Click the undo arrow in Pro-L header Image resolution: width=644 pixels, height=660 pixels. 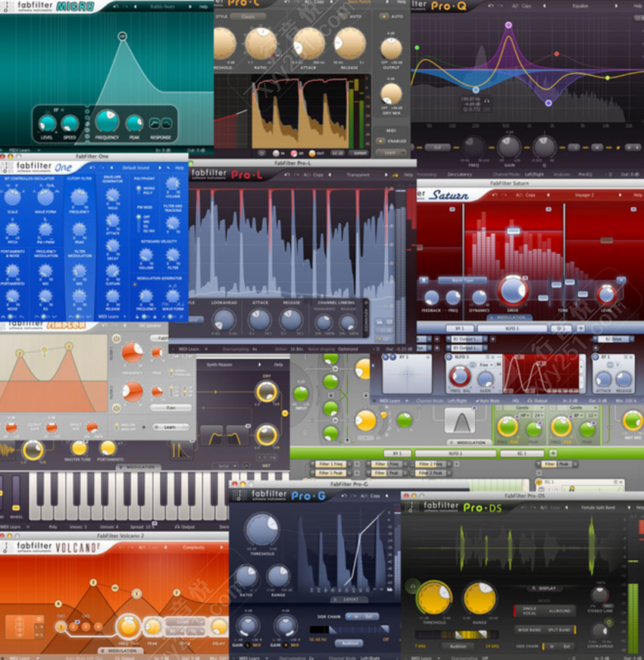point(287,175)
